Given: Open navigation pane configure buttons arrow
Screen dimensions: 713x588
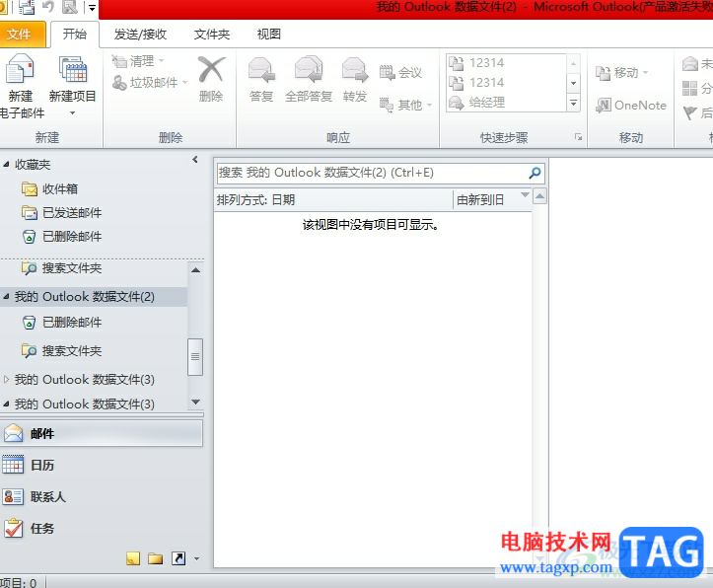Looking at the screenshot, I should 196,558.
